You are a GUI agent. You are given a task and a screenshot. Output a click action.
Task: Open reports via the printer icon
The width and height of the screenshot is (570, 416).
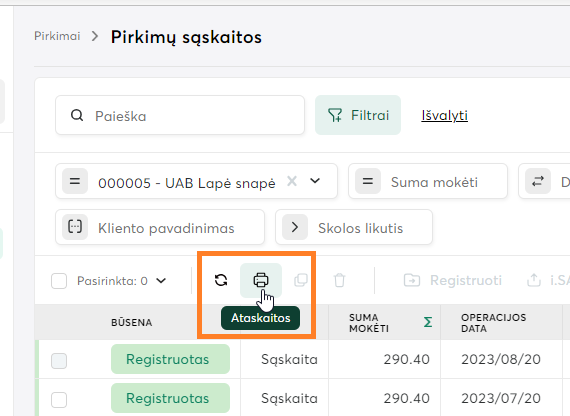coord(261,280)
